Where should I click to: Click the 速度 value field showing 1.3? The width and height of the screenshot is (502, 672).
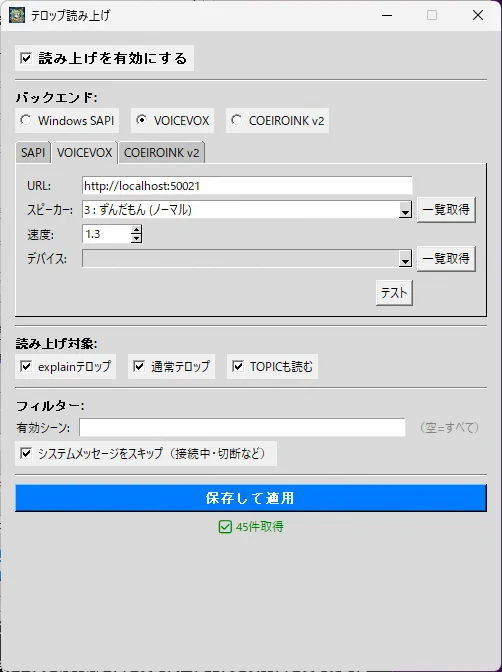pyautogui.click(x=106, y=234)
